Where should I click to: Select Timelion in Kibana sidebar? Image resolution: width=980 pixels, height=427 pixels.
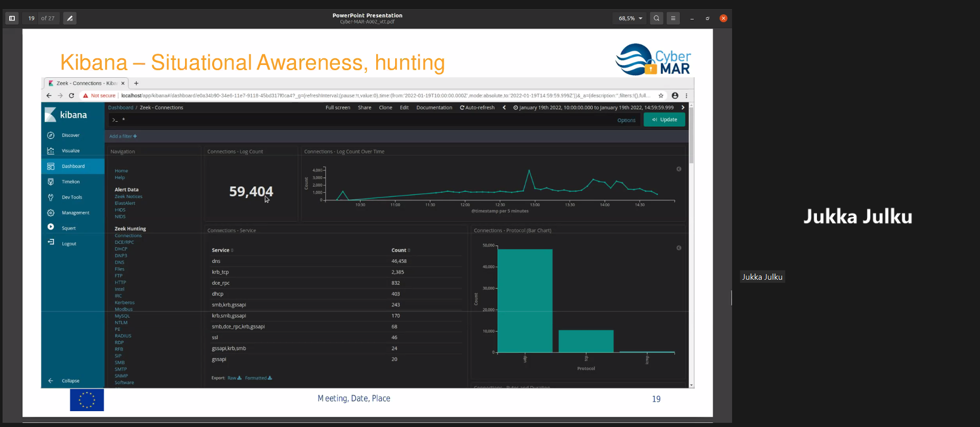[71, 182]
